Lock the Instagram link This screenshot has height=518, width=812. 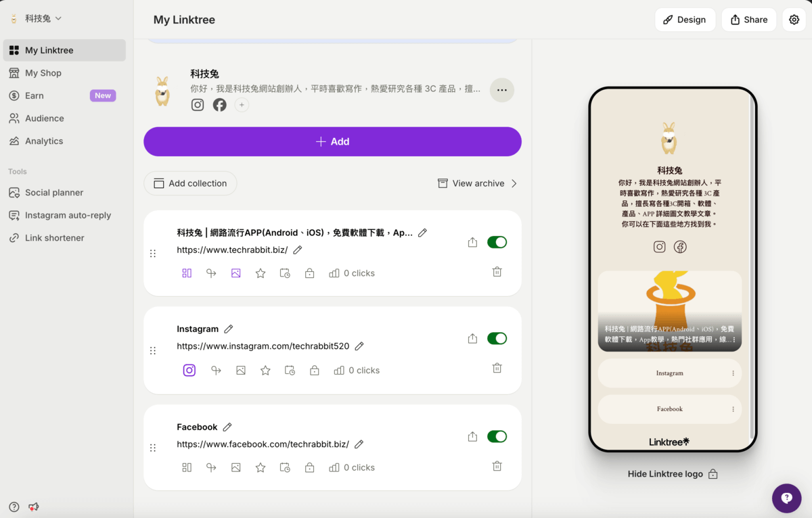pyautogui.click(x=314, y=370)
